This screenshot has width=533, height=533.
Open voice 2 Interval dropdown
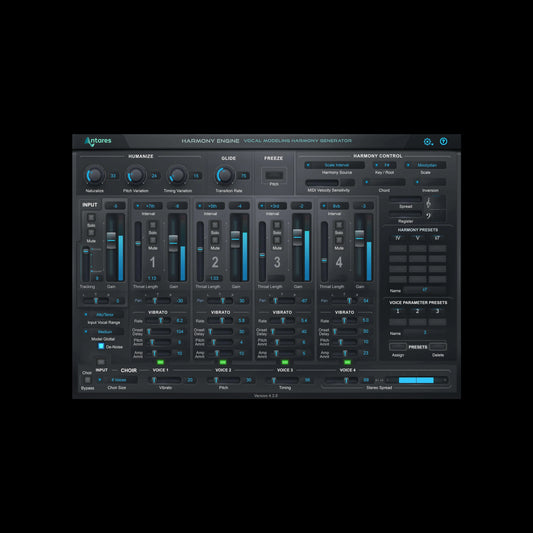pyautogui.click(x=210, y=206)
